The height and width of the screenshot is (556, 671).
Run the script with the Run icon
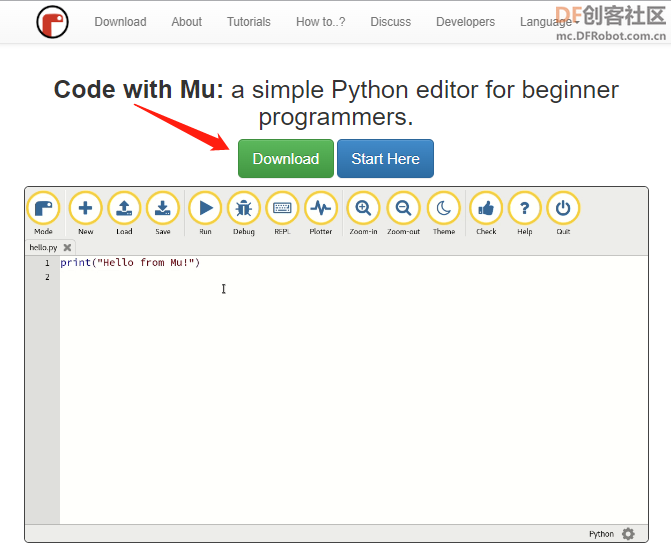(x=205, y=208)
